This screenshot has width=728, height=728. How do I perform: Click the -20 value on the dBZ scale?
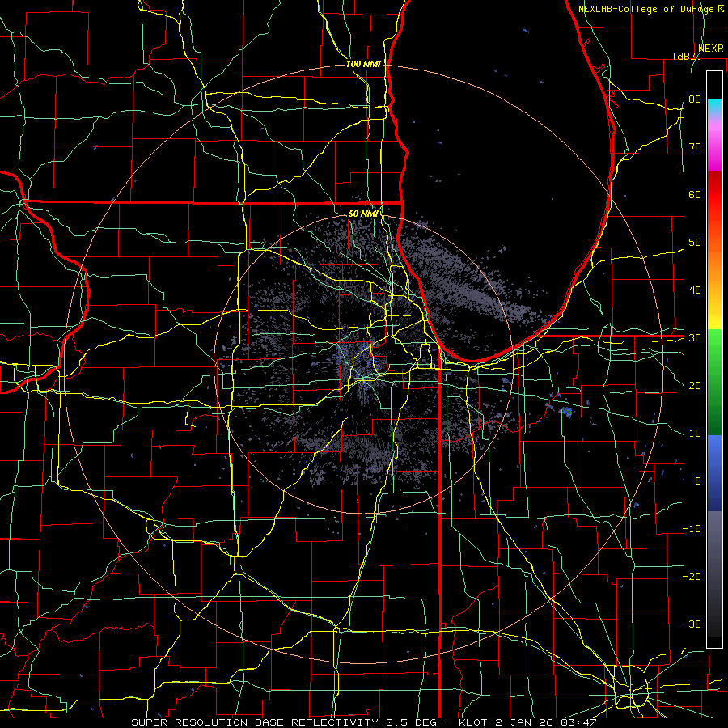tap(692, 577)
